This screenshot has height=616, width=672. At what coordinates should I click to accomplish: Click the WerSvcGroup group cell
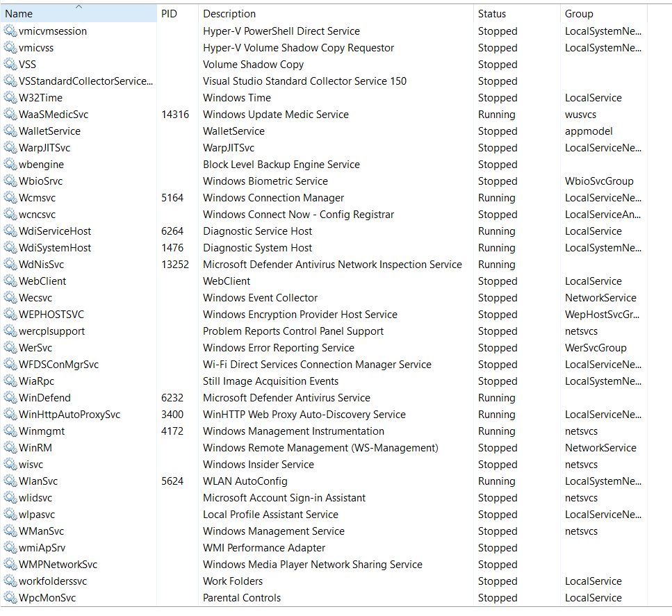point(596,348)
